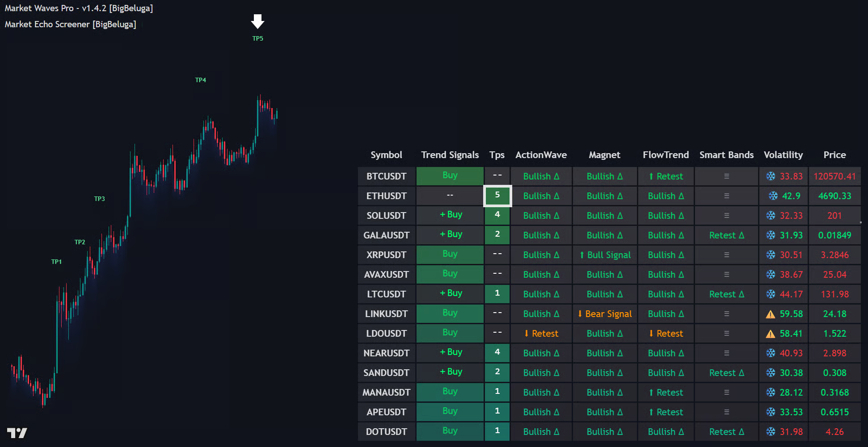Click the warning triangle icon in LDOUSDT row
The width and height of the screenshot is (868, 447).
pyautogui.click(x=770, y=334)
